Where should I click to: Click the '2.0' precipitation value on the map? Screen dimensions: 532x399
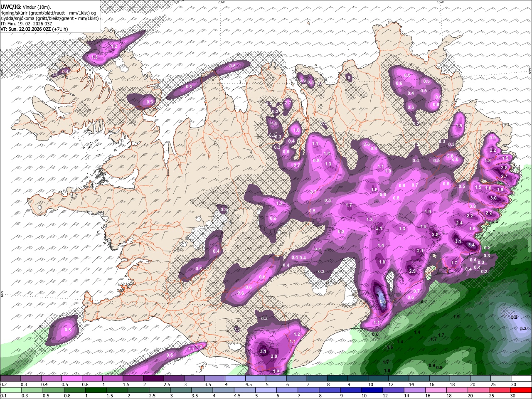[274, 357]
